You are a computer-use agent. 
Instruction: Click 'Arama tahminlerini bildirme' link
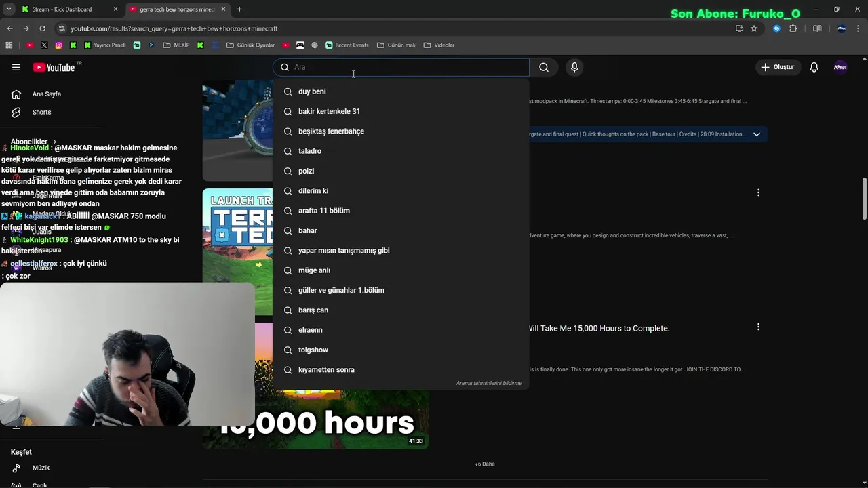pos(488,383)
